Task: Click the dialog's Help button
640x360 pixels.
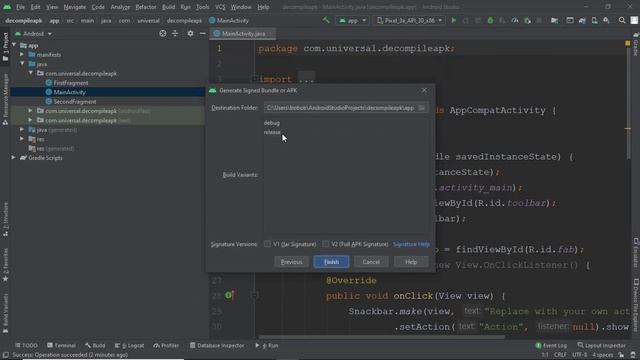Action: (x=411, y=262)
